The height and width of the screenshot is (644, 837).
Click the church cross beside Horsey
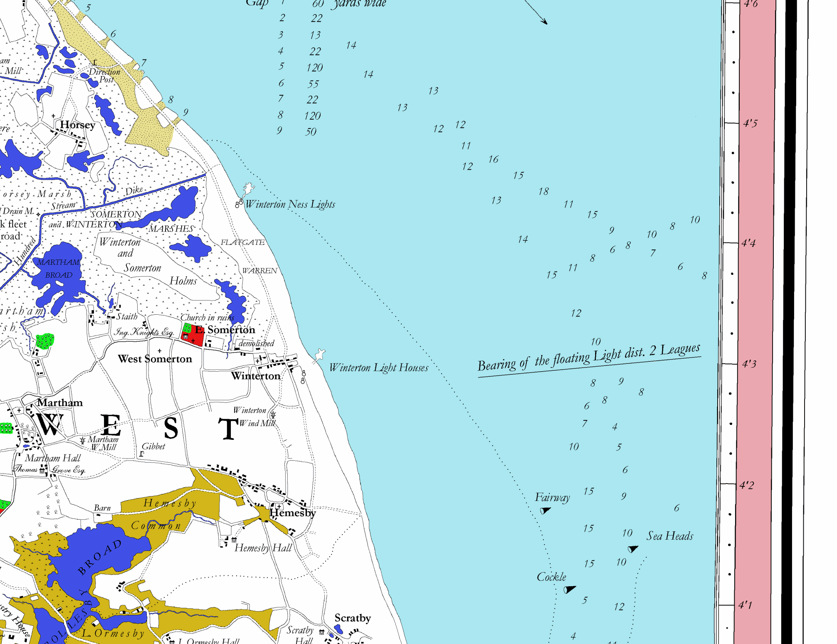(53, 116)
